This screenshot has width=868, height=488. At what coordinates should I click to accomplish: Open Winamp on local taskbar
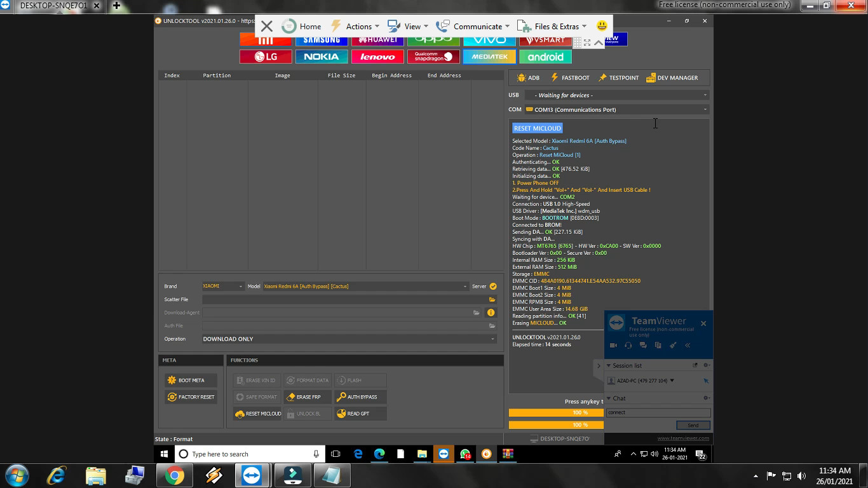point(214,475)
